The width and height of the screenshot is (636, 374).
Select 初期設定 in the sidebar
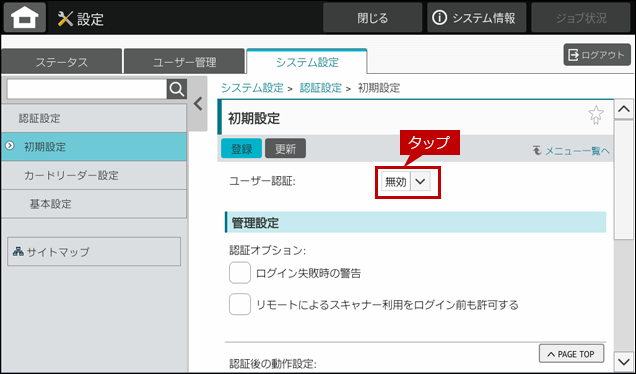[94, 146]
